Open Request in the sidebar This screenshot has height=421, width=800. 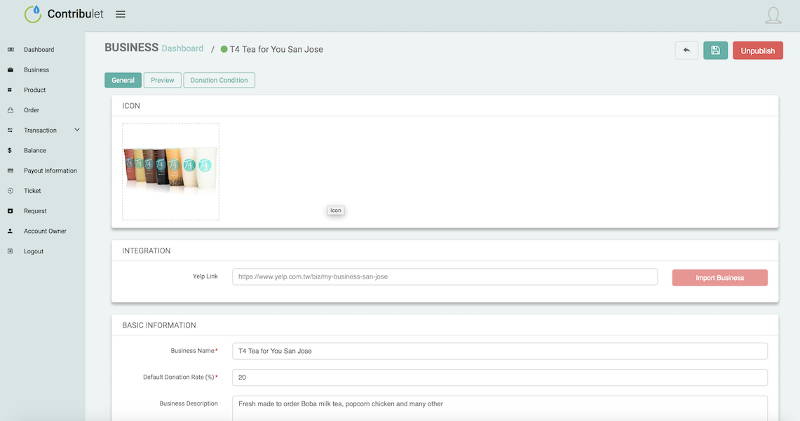point(35,211)
